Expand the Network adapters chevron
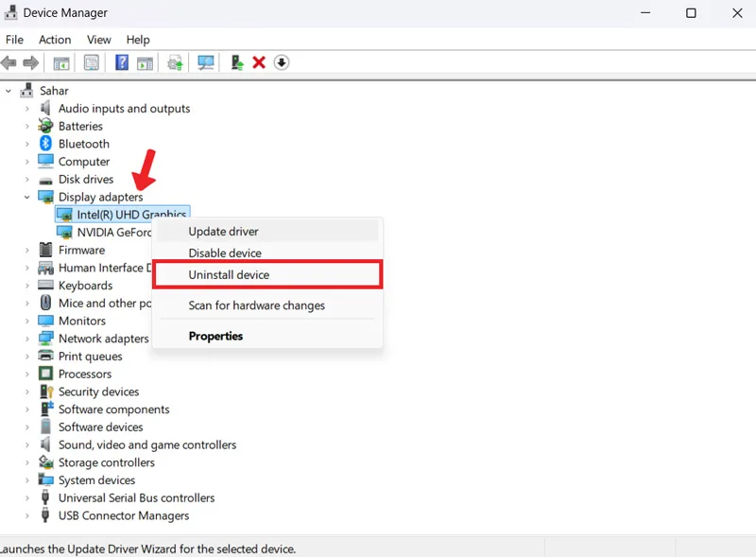Viewport: 756px width, 557px height. point(27,339)
